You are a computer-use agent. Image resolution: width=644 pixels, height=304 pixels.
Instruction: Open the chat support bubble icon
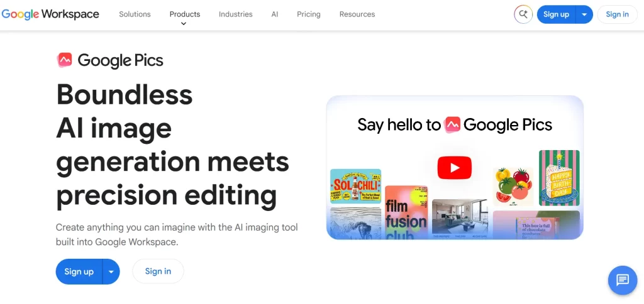622,280
